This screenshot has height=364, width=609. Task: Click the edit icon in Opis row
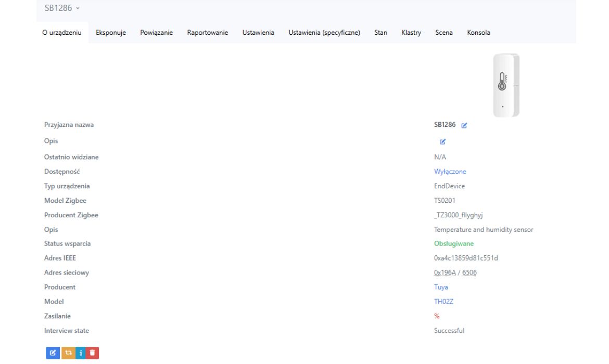(443, 141)
